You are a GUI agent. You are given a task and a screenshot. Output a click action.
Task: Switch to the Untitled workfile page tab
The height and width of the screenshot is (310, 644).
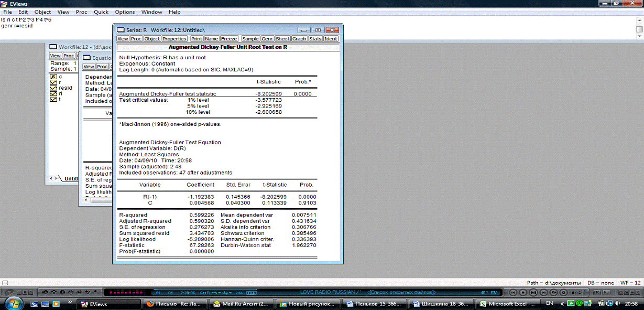pos(71,179)
